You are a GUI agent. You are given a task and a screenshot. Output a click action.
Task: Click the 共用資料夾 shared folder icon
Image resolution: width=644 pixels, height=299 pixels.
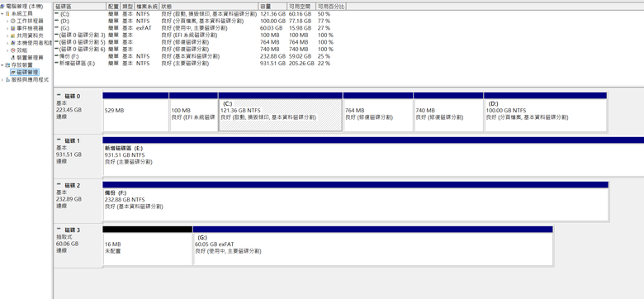pyautogui.click(x=13, y=36)
